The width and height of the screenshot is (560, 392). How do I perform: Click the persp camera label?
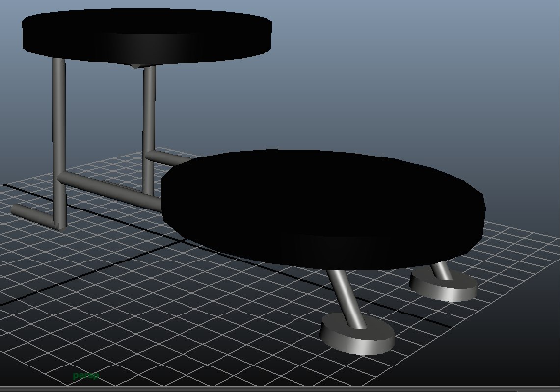coord(85,376)
